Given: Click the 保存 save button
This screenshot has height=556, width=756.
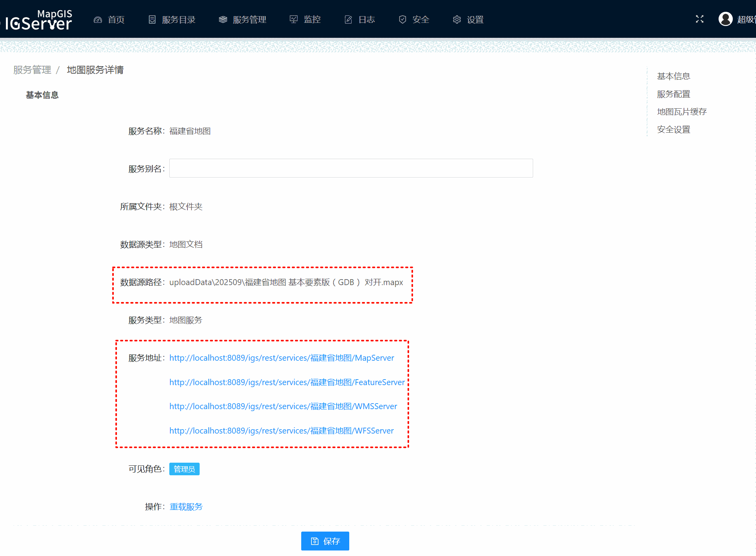Looking at the screenshot, I should click(x=325, y=541).
